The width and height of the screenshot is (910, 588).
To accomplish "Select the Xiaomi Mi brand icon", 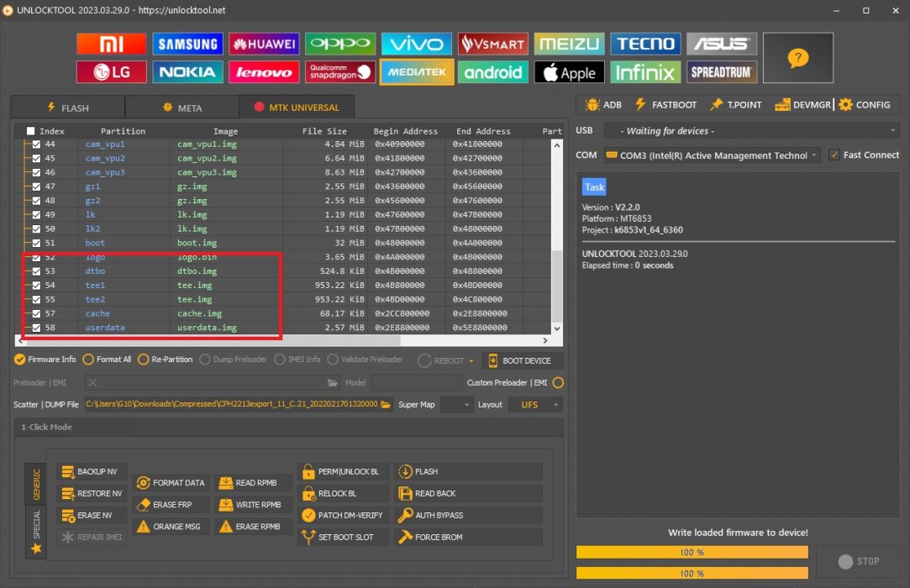I will tap(111, 44).
